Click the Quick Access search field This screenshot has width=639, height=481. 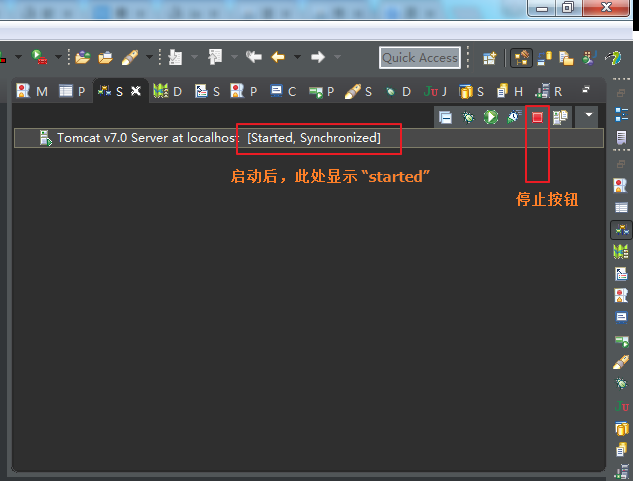point(420,57)
